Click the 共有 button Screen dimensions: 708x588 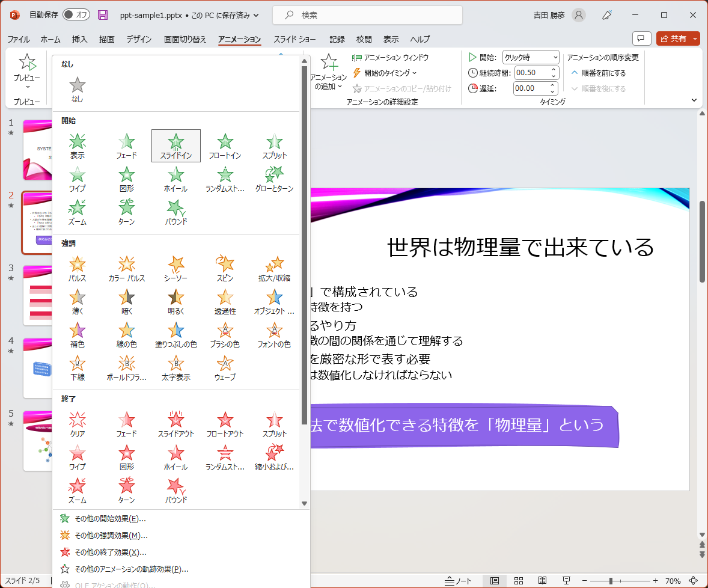point(678,38)
